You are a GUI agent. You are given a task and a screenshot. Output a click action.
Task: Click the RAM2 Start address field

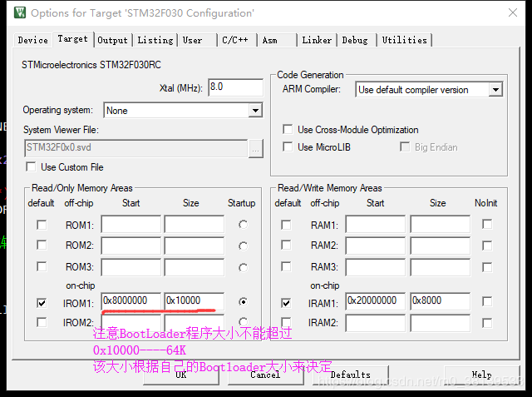(x=376, y=246)
